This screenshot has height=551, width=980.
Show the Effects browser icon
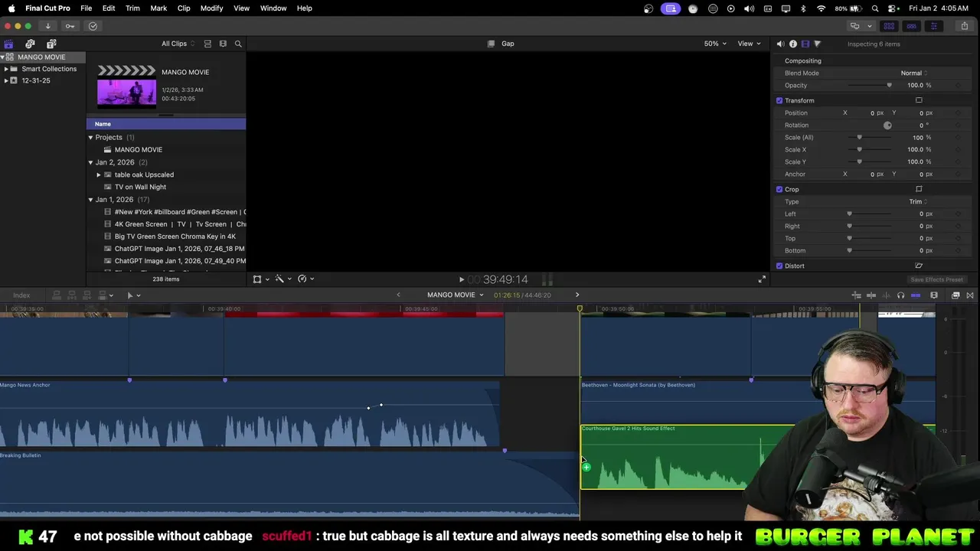pos(955,295)
